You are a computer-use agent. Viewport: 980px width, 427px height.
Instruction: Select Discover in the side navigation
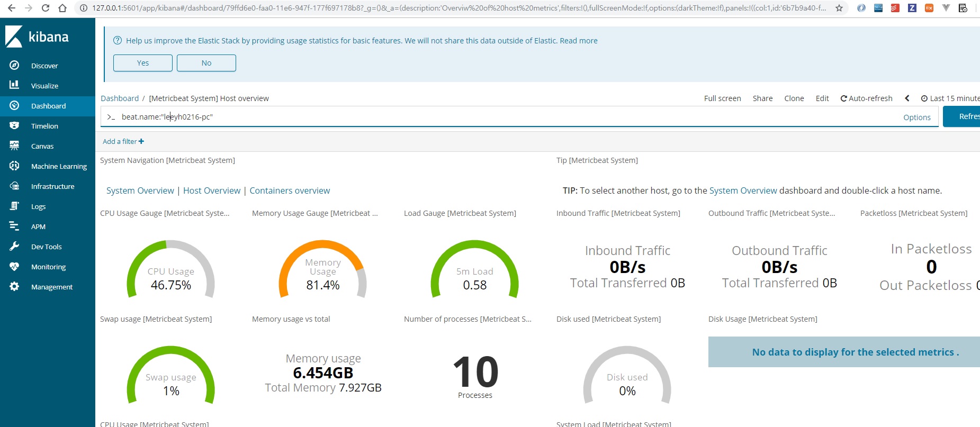(x=44, y=66)
